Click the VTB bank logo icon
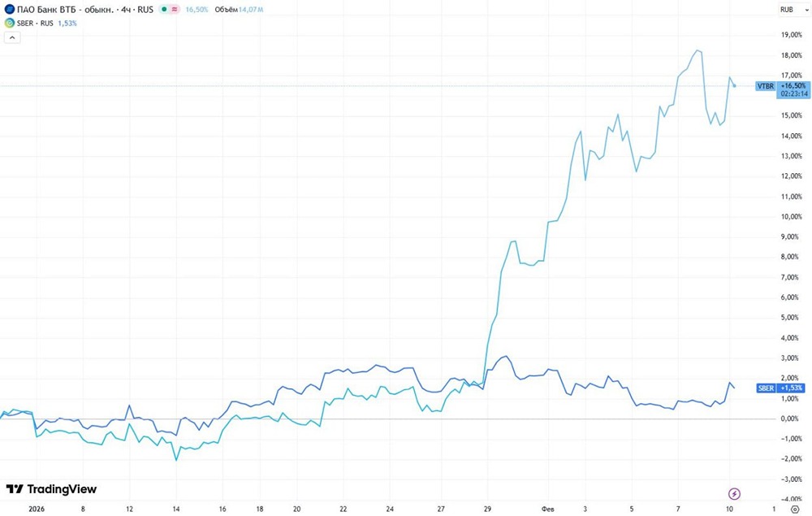 9,9
